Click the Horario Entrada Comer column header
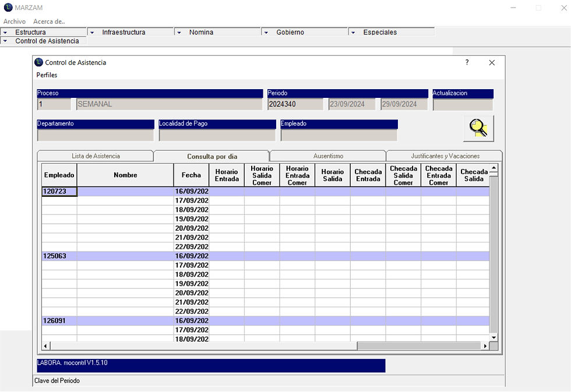This screenshot has width=571, height=392. tap(297, 175)
